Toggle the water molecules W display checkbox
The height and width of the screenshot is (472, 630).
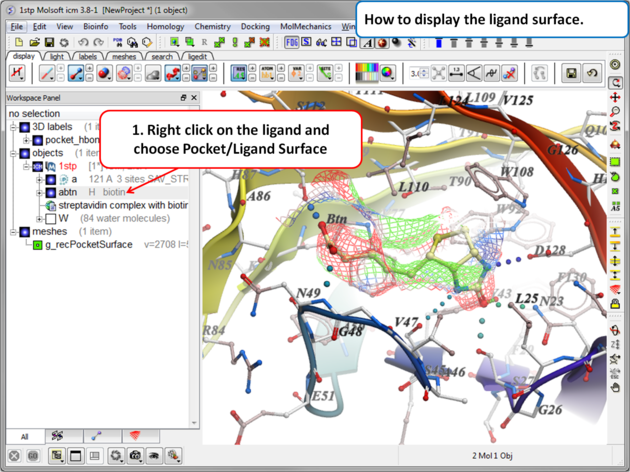(x=51, y=219)
